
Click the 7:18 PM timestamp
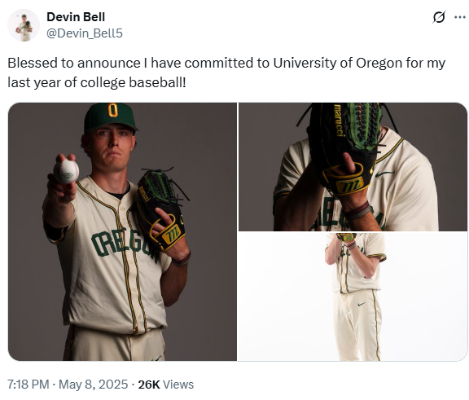28,384
